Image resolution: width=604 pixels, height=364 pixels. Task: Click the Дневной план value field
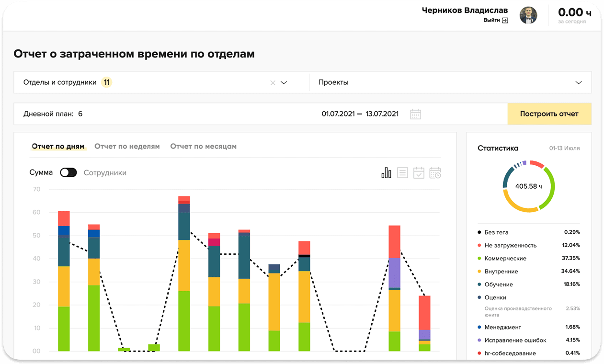(80, 114)
